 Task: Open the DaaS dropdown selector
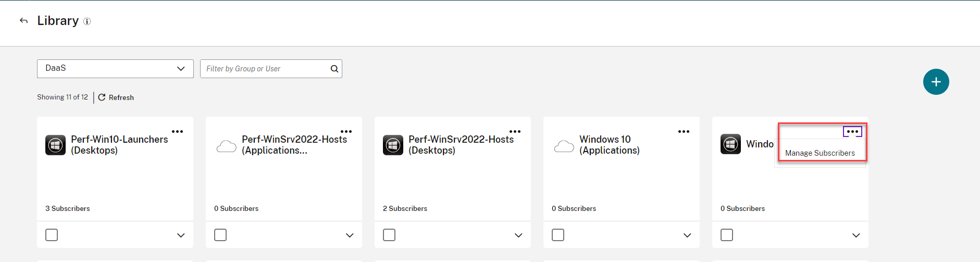point(115,69)
